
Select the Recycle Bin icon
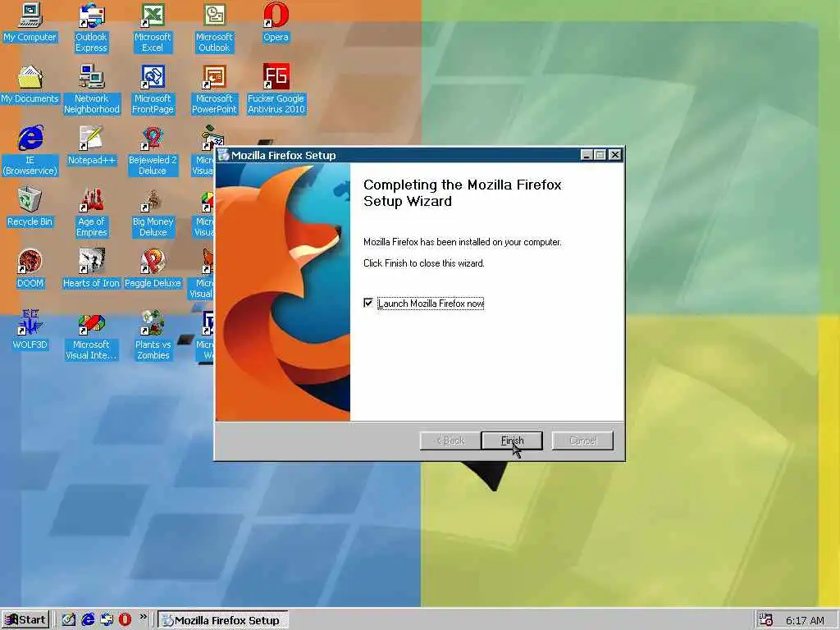coord(30,207)
